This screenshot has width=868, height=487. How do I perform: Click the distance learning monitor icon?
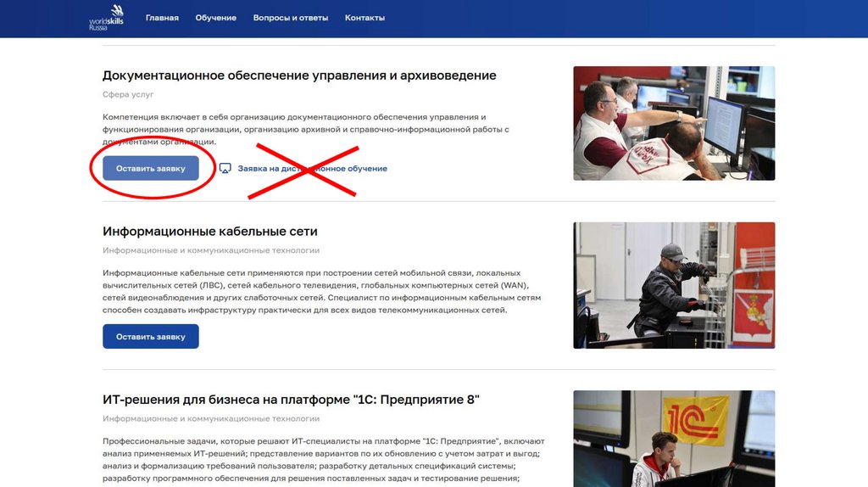(225, 169)
